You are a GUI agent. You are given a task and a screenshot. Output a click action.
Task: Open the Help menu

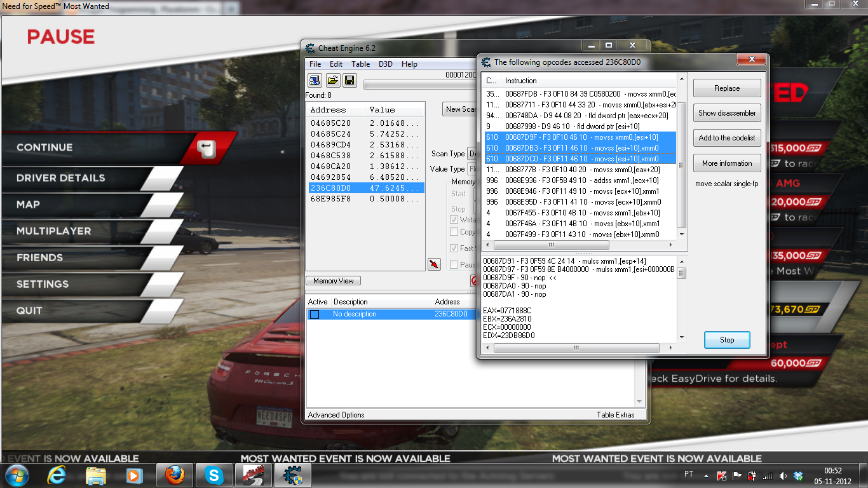tap(409, 64)
